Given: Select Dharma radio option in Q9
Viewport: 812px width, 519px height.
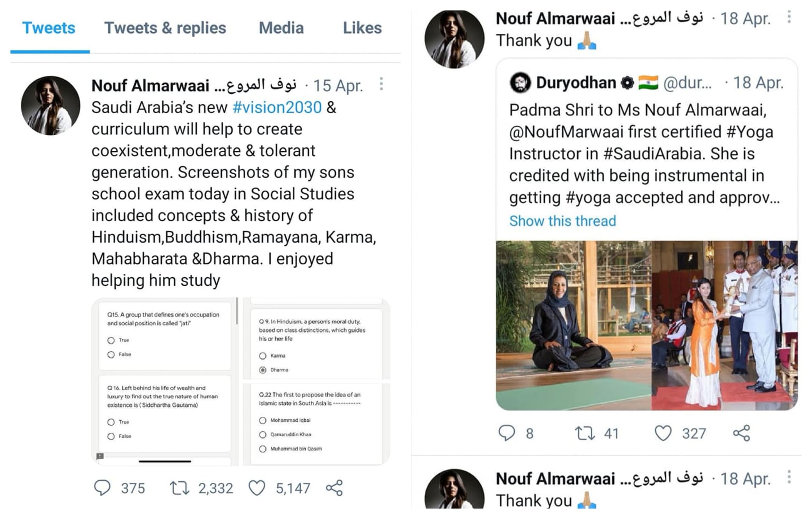Looking at the screenshot, I should (263, 370).
